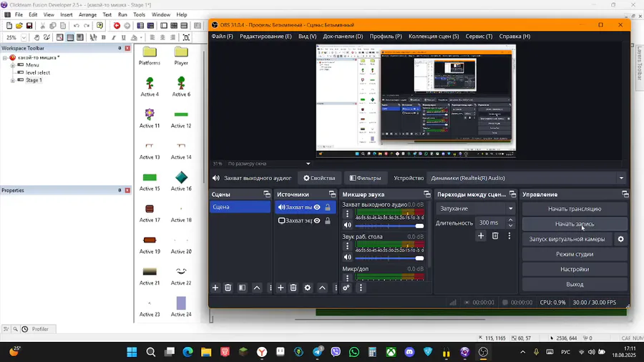Select the hand pan tool in Fusion toolbar
This screenshot has height=362, width=644.
tap(36, 37)
